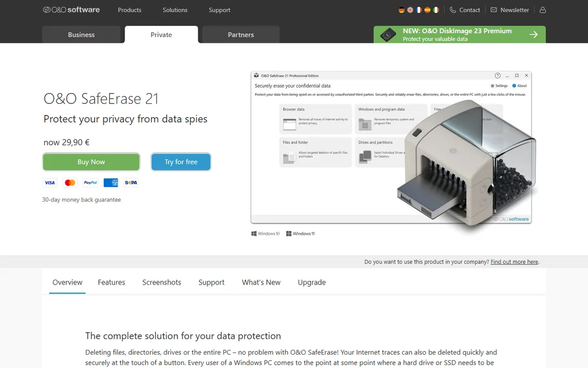This screenshot has width=588, height=368.
Task: Click the PayPal payment icon
Action: tap(90, 183)
